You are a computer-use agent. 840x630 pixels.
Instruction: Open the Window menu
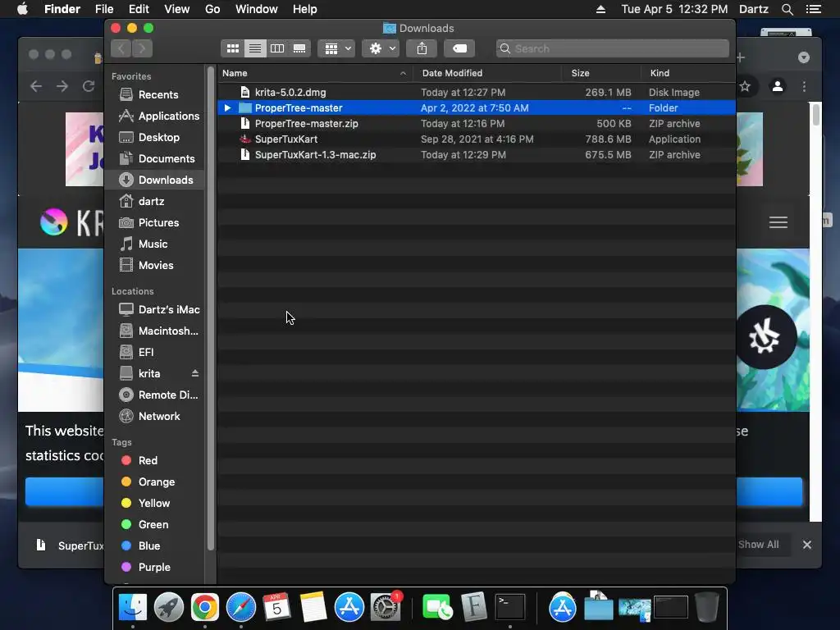coord(257,9)
